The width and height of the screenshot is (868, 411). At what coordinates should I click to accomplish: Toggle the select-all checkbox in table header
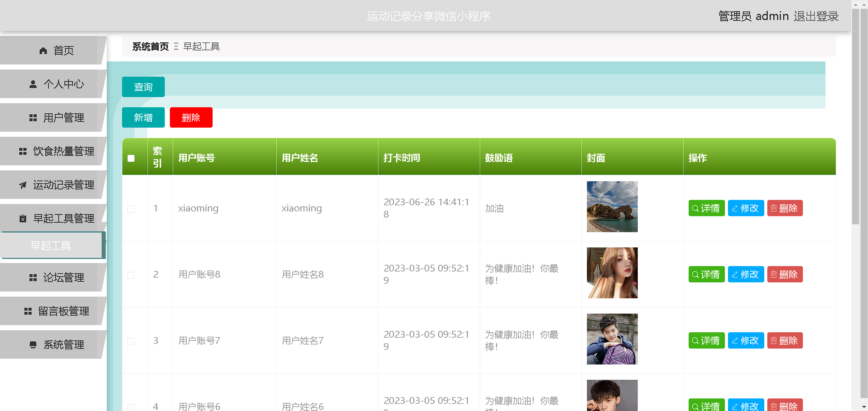tap(131, 158)
